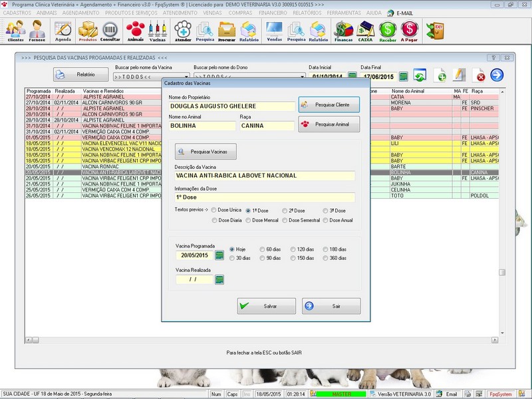Click the green Receber dollar icon

[388, 31]
